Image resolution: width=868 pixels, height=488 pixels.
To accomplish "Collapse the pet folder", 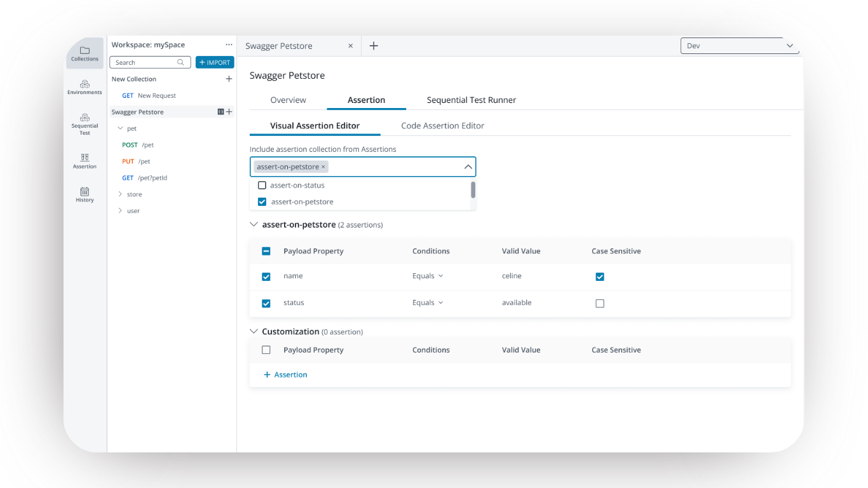I will pyautogui.click(x=120, y=128).
